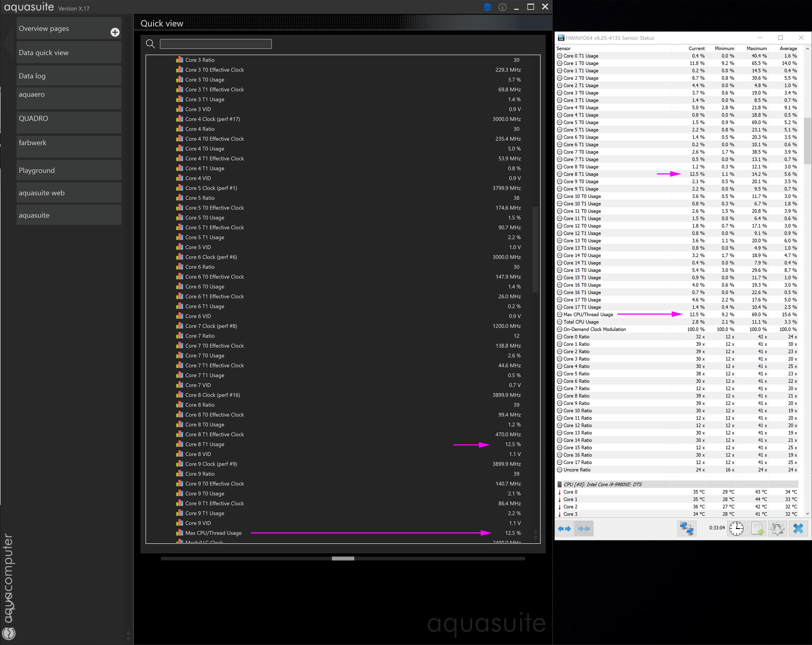Select the Core 8 T1 Usage row in Quick view
Image resolution: width=812 pixels, height=645 pixels.
coord(204,444)
